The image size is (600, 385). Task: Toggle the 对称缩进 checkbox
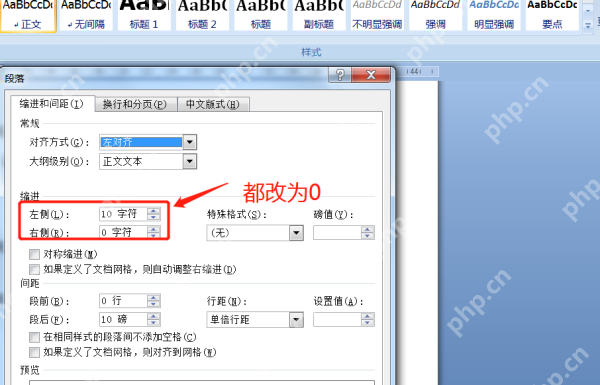point(34,254)
